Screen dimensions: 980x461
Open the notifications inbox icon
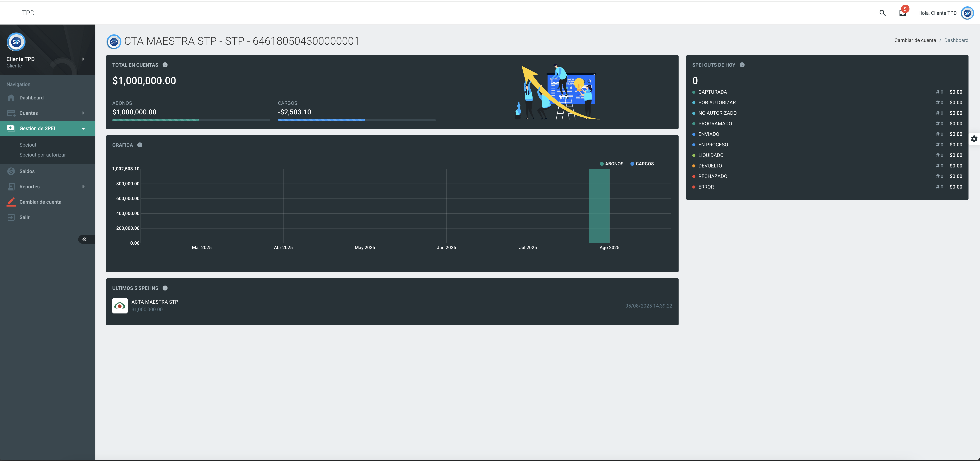click(x=902, y=13)
